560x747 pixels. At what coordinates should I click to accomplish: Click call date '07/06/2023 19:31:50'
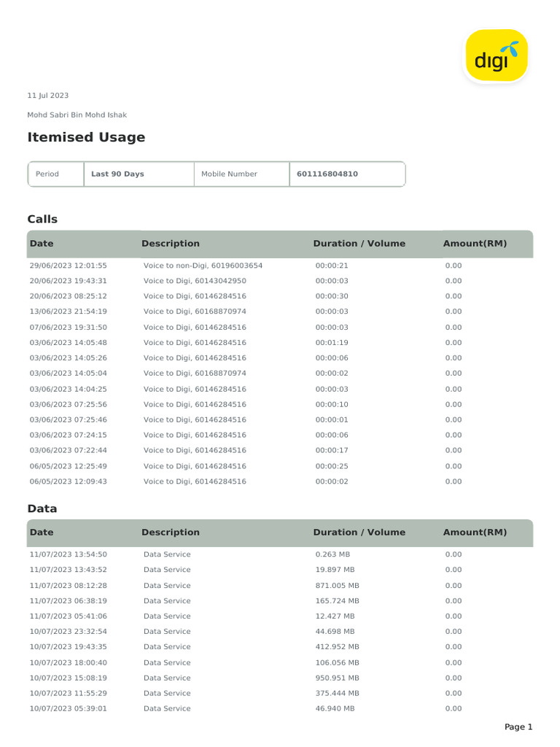point(68,328)
